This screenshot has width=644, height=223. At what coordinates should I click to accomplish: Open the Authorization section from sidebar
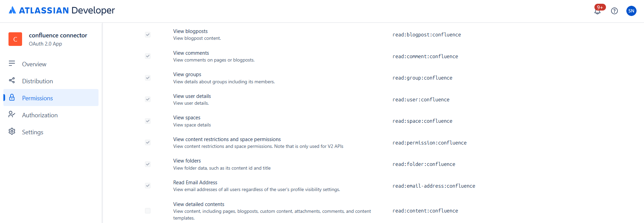click(x=40, y=115)
